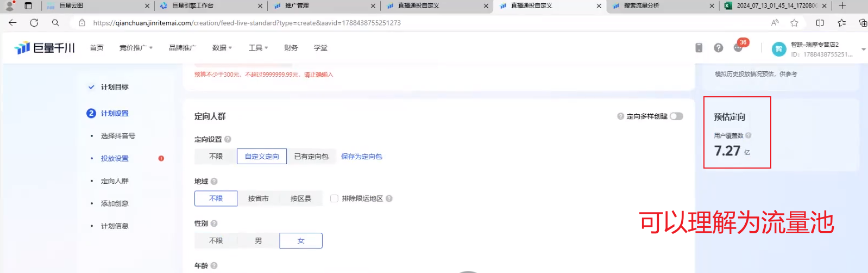Open the calculator icon in top header

pyautogui.click(x=699, y=48)
